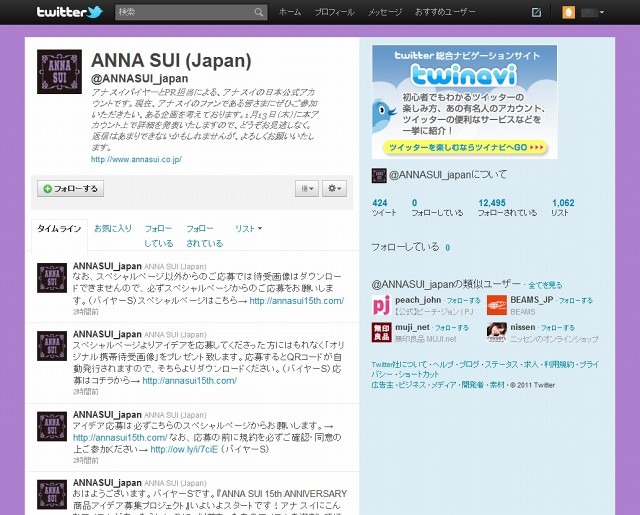Image resolution: width=640 pixels, height=515 pixels.
Task: Follow BEAMS_JP via フォローする
Action: 576,301
